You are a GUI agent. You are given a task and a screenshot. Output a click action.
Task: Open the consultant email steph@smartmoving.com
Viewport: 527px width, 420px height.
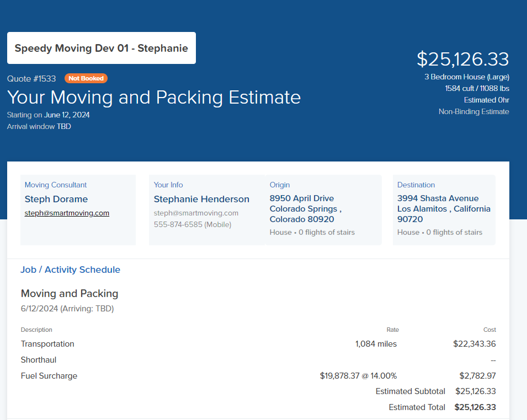[x=66, y=213]
